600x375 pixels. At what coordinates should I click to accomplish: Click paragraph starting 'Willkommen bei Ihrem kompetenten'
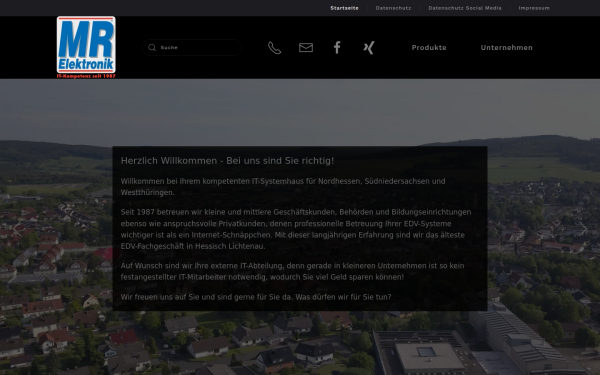[x=283, y=187]
